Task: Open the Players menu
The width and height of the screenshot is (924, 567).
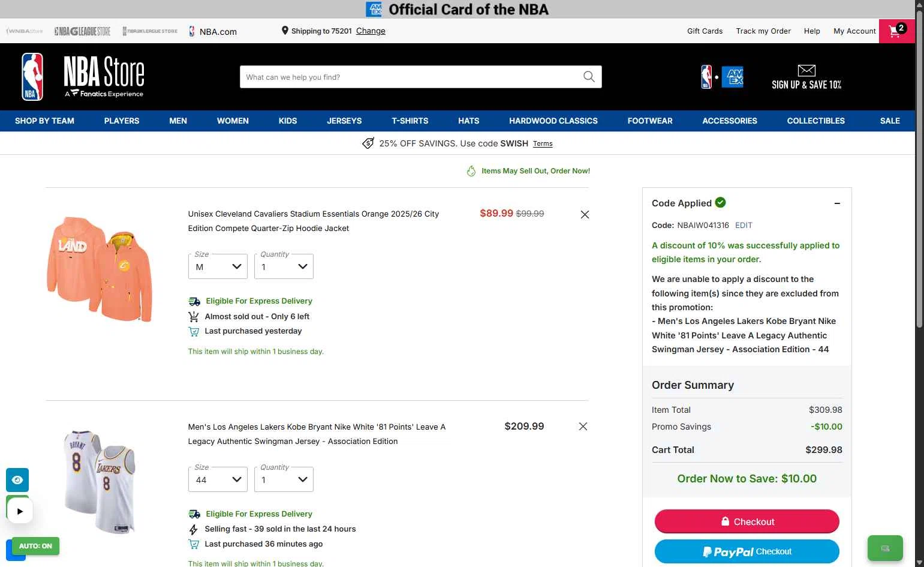Action: [x=122, y=121]
